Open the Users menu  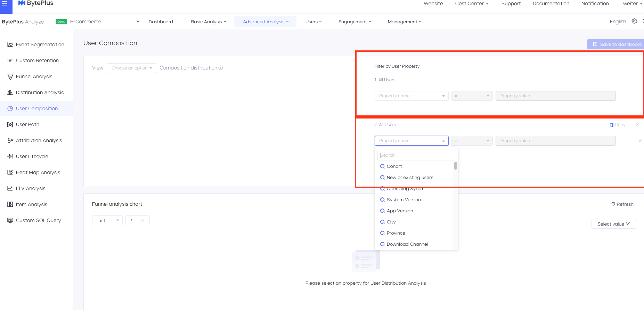coord(313,22)
